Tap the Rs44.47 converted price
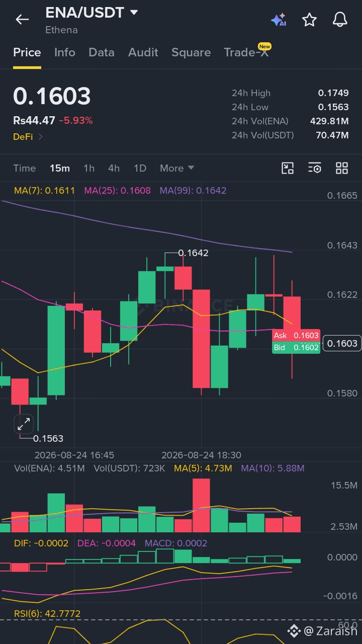This screenshot has height=644, width=362. (x=34, y=121)
